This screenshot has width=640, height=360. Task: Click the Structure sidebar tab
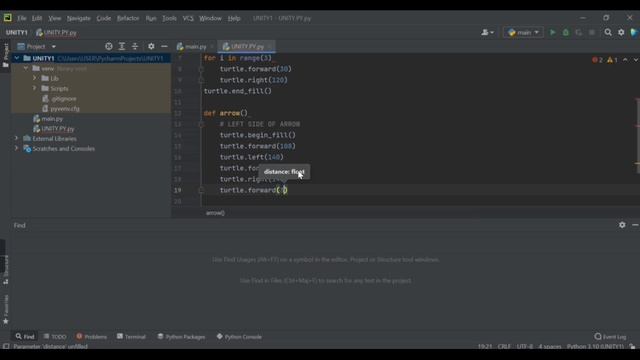coord(5,270)
